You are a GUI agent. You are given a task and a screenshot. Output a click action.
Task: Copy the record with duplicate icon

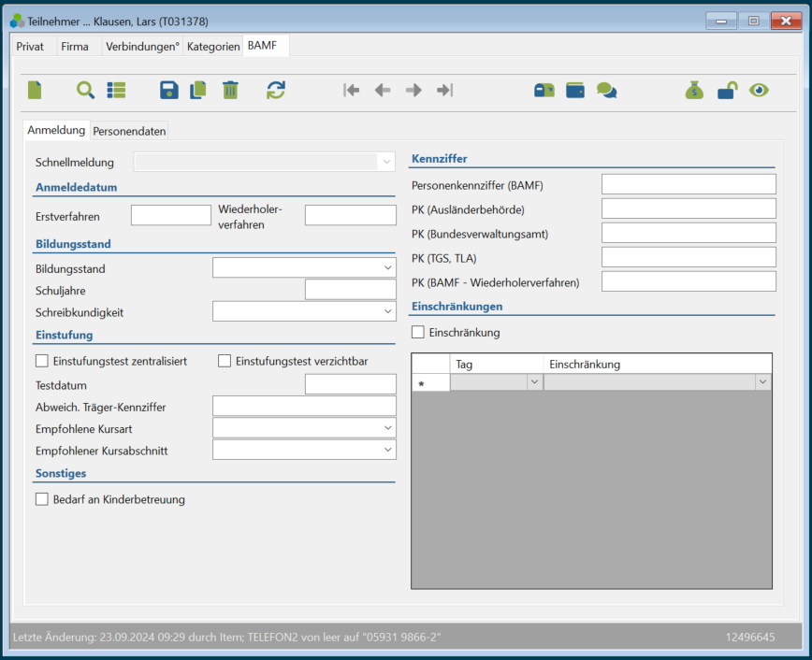197,90
